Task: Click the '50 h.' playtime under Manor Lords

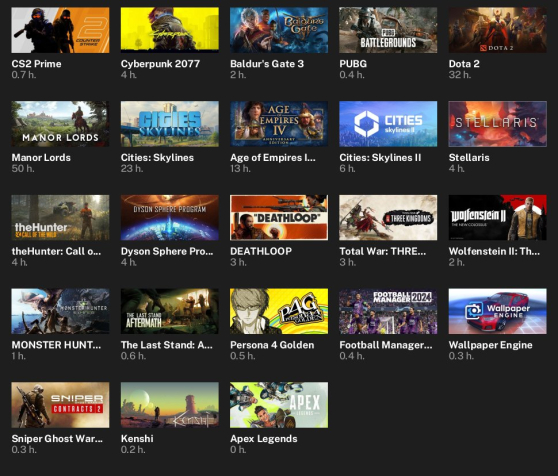Action: tap(23, 168)
